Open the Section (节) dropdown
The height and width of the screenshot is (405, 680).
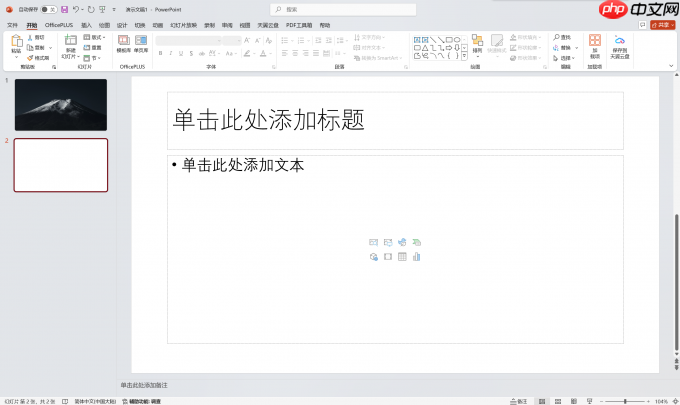tap(92, 58)
